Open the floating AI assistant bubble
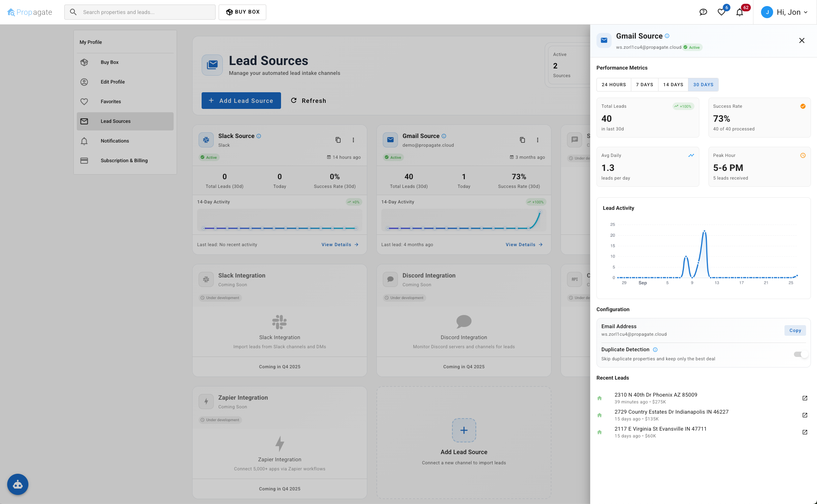This screenshot has height=504, width=817. coord(18,484)
